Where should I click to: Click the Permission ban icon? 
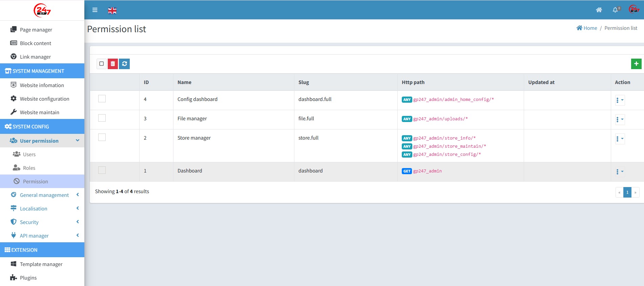click(17, 181)
